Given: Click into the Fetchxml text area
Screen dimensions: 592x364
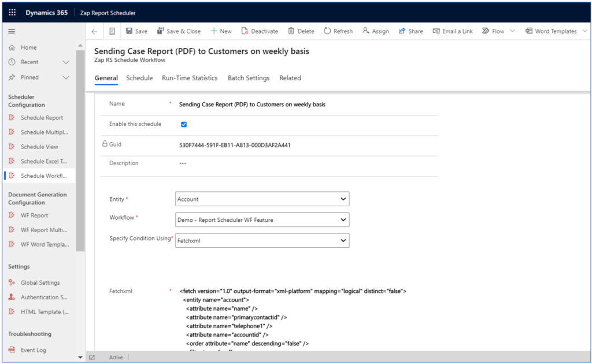Looking at the screenshot, I should [x=308, y=319].
